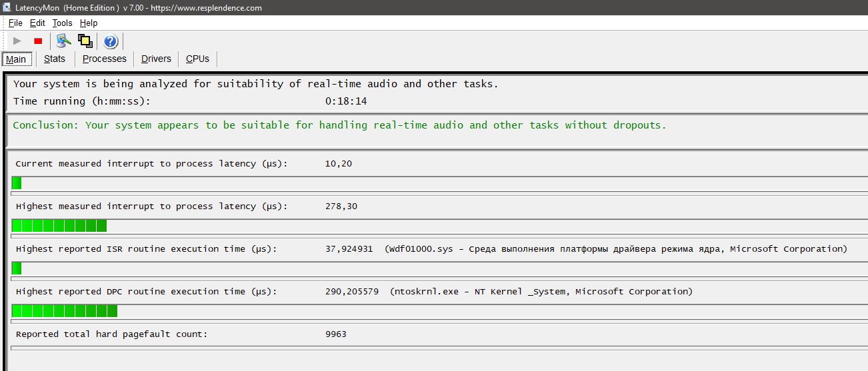Click the computer with pen toolbar icon
Screen dimensions: 868x371
click(x=63, y=41)
